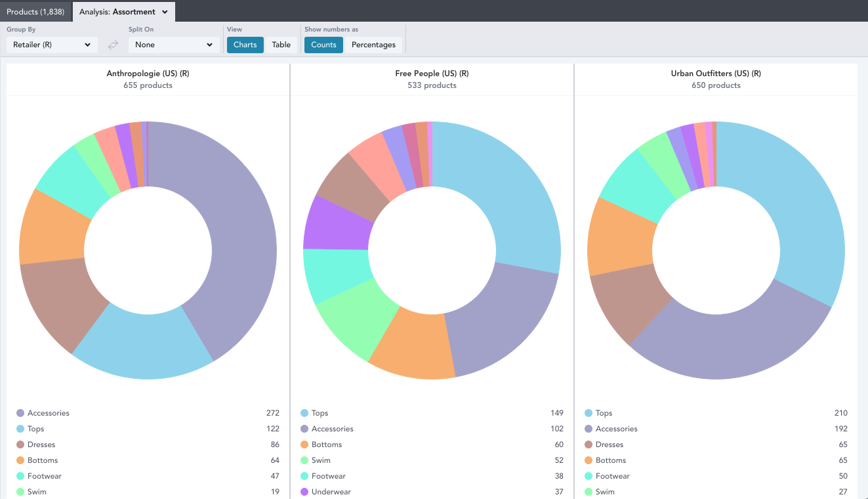Open the Split On None dropdown
The image size is (868, 499).
click(x=174, y=45)
